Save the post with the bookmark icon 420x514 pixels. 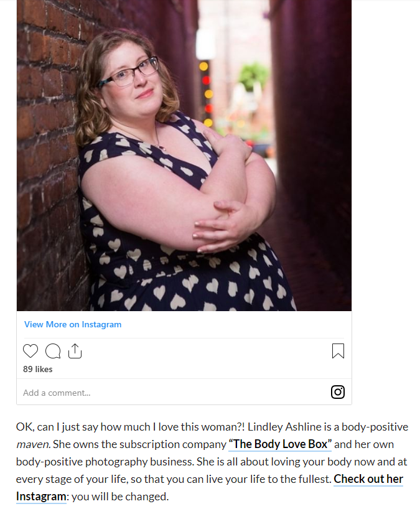[x=338, y=351]
